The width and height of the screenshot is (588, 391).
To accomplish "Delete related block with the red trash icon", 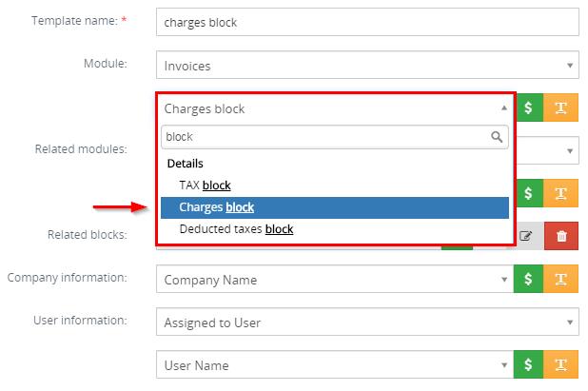I will point(561,235).
